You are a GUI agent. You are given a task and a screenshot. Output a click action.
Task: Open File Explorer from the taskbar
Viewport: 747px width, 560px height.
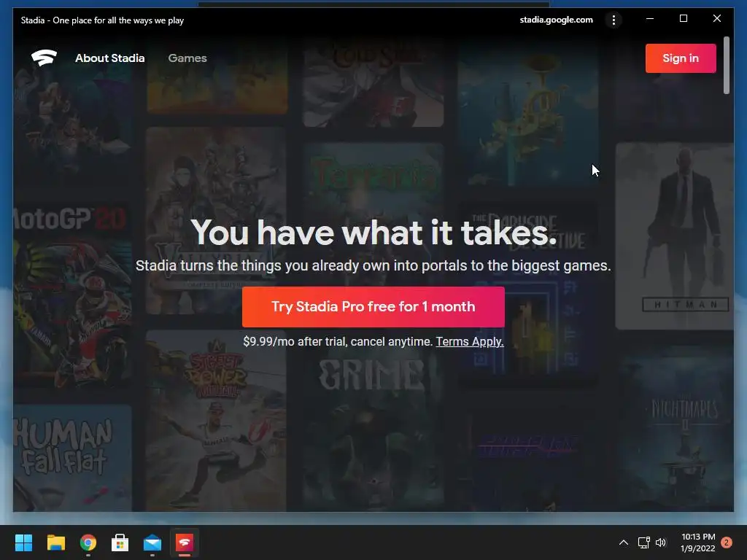click(55, 542)
